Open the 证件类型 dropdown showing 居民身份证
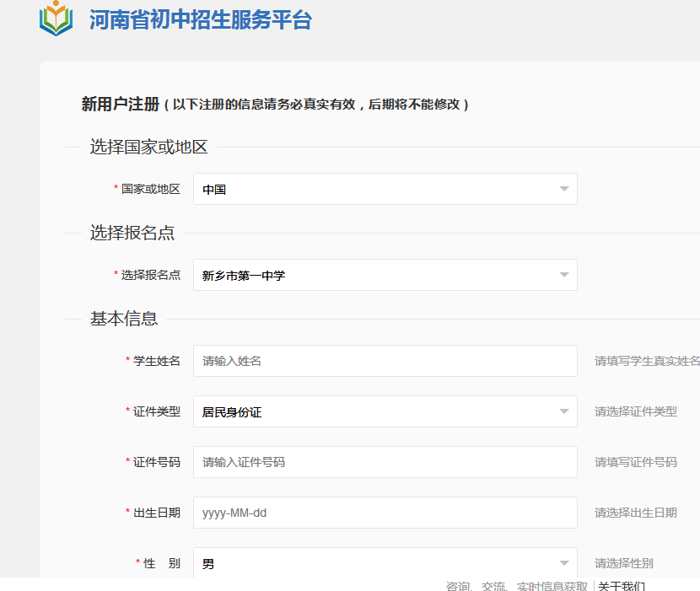Screen dimensions: 700x591 [375, 411]
